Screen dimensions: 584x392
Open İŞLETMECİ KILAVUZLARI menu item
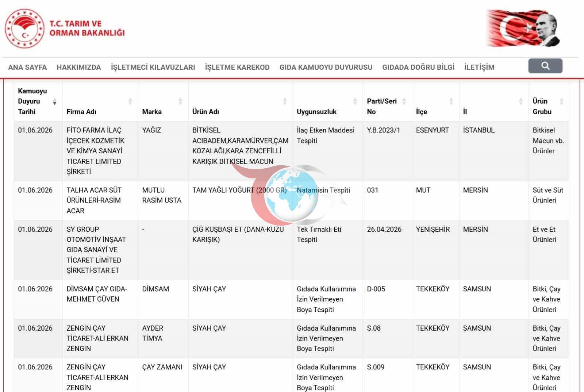coord(153,67)
